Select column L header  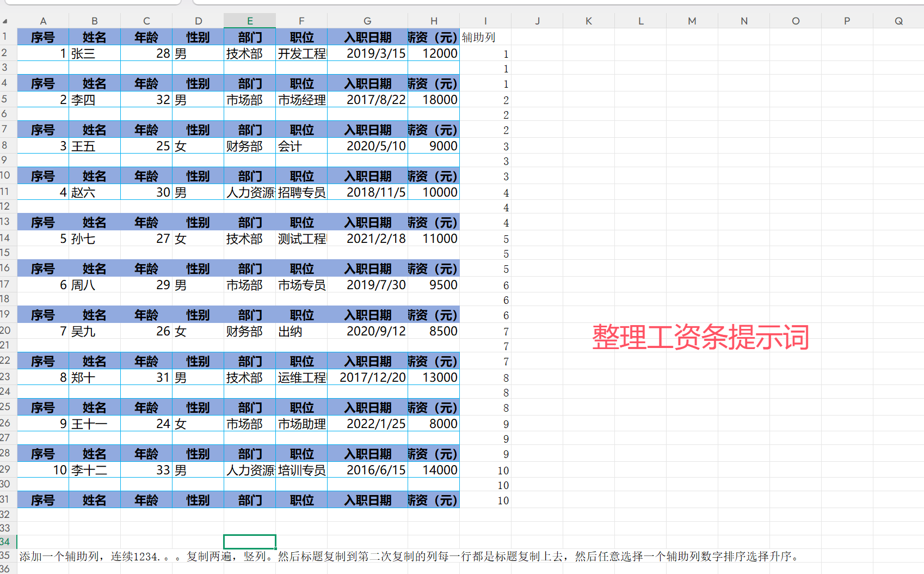click(640, 21)
